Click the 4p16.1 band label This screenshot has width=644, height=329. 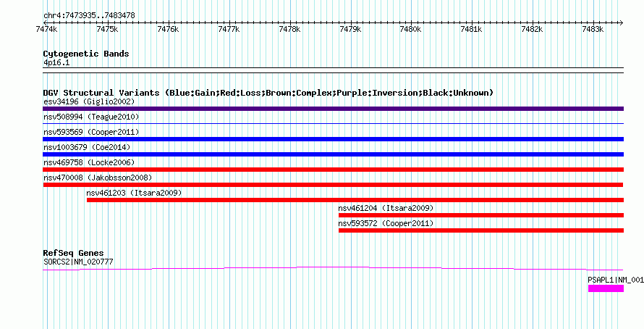[x=56, y=62]
